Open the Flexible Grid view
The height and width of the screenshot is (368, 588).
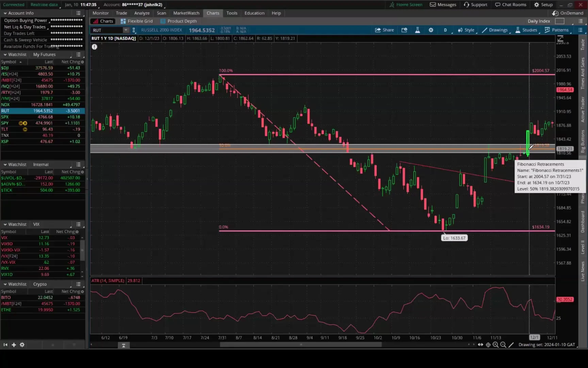click(x=136, y=21)
